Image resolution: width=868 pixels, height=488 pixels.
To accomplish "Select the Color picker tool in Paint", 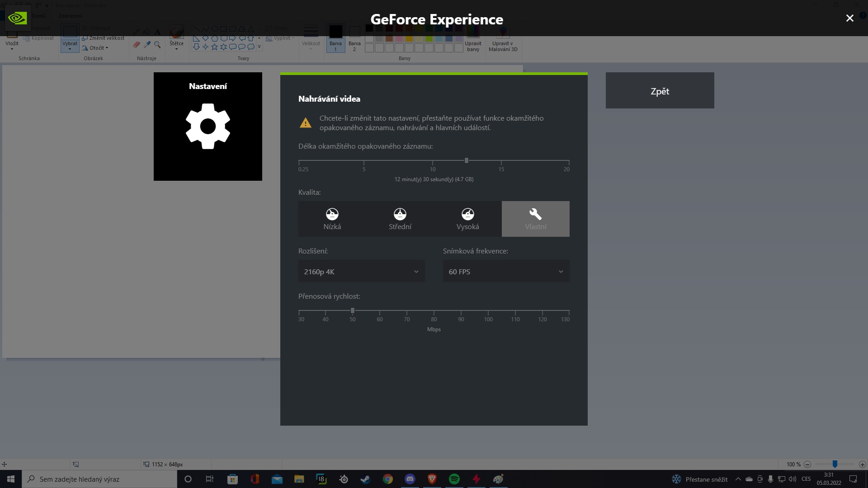I will pyautogui.click(x=147, y=45).
